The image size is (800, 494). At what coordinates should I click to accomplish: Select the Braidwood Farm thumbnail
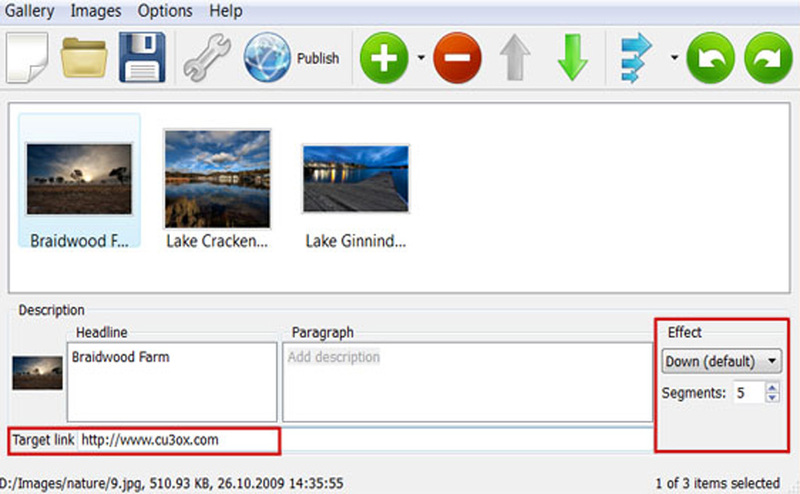(79, 181)
